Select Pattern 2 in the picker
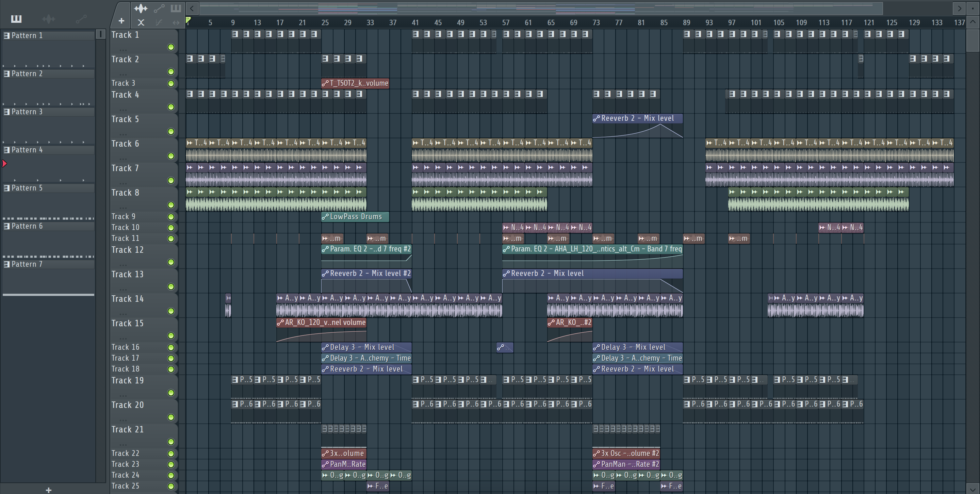Screen dimensions: 980x494 click(48, 74)
